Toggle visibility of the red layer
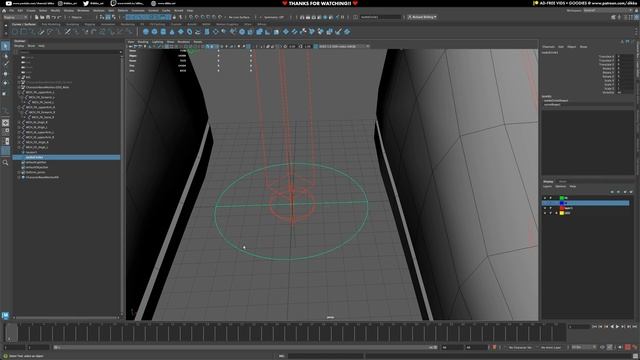This screenshot has height=360, width=640. pyautogui.click(x=545, y=208)
